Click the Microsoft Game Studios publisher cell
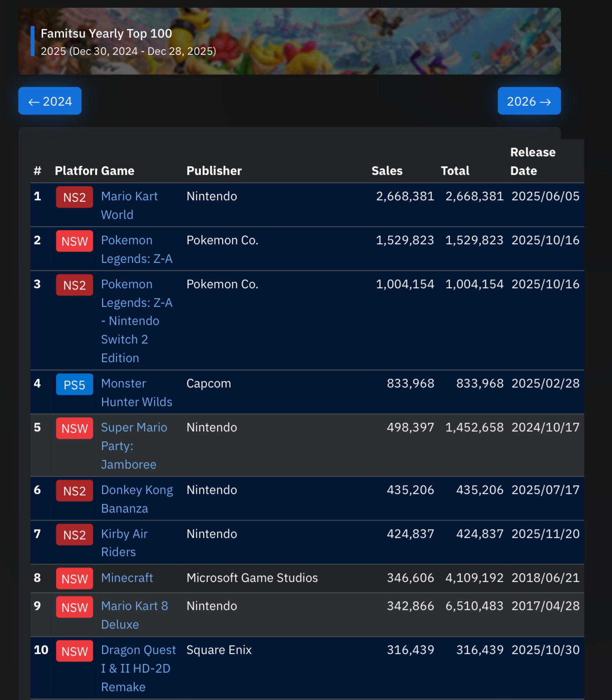The height and width of the screenshot is (700, 612). coord(252,578)
